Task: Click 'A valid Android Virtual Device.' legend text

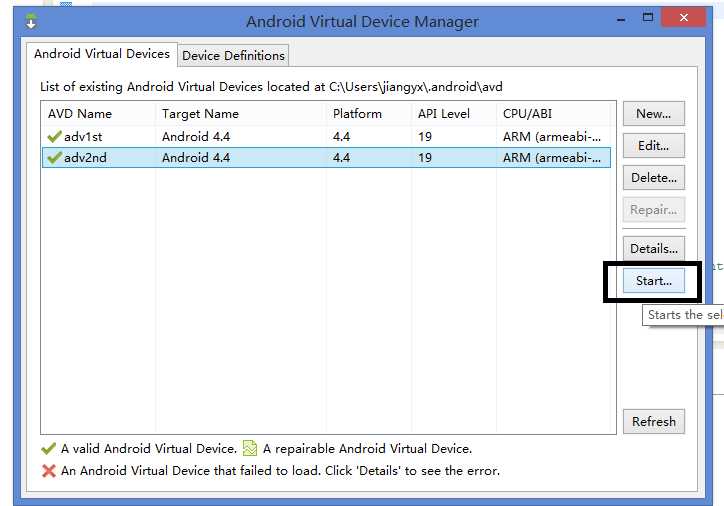Action: [149, 449]
